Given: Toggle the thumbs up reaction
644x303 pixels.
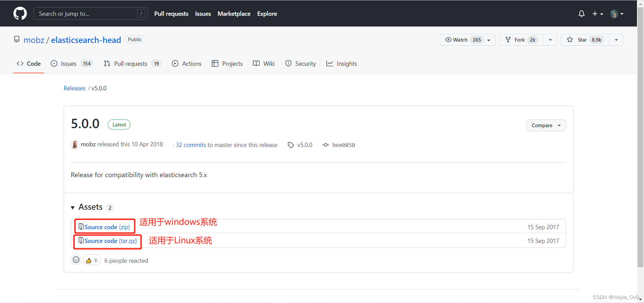Looking at the screenshot, I should coord(92,260).
